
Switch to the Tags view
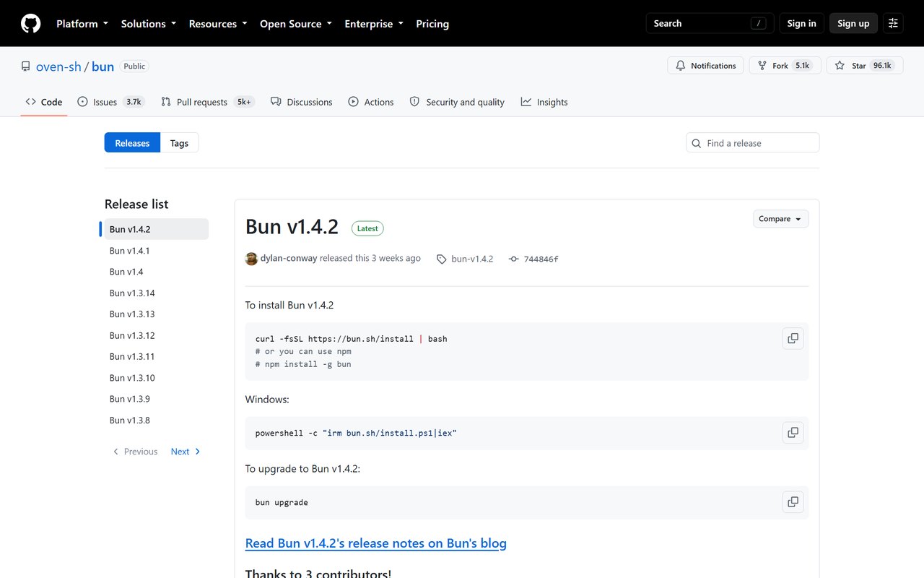[179, 143]
